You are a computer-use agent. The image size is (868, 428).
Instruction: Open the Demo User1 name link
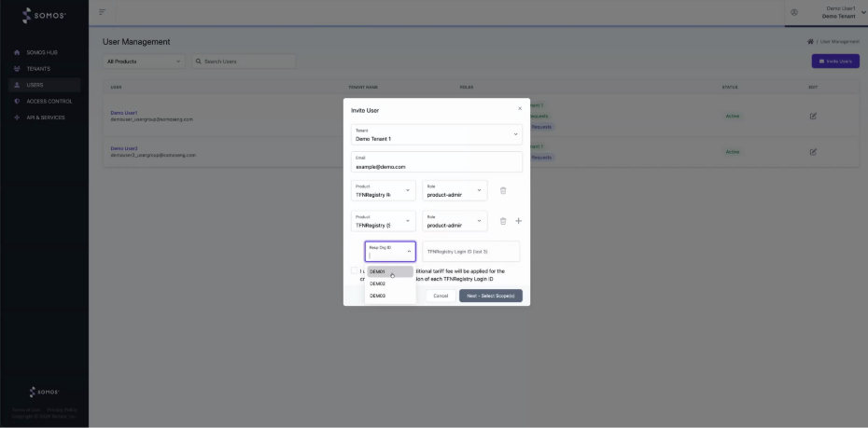pos(124,113)
